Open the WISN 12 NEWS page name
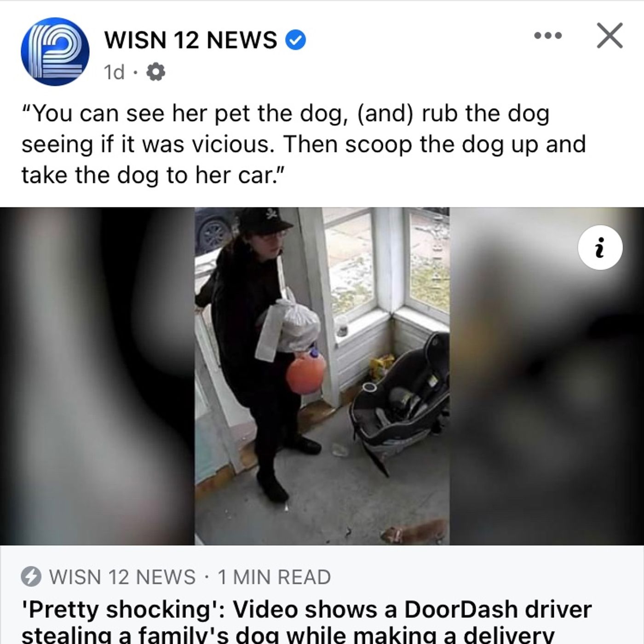The width and height of the screenshot is (644, 644). 191,40
